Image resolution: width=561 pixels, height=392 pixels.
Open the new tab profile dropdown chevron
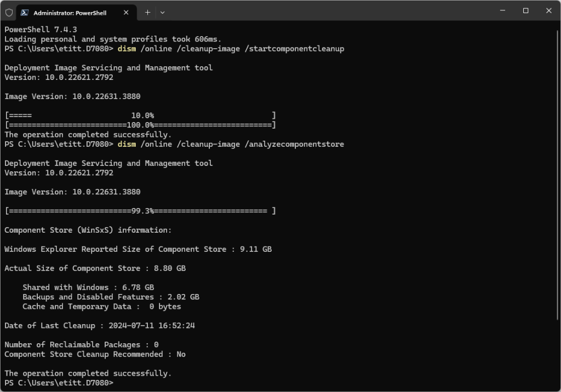[163, 12]
